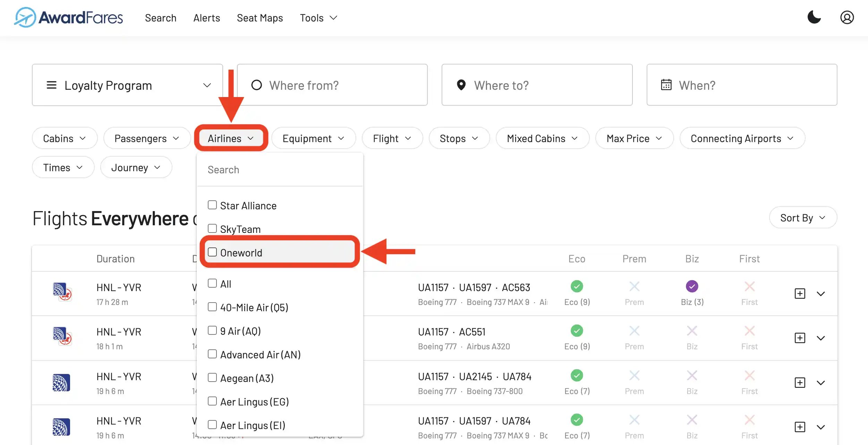Screen dimensions: 868x445
Task: Open the Cabins filter dropdown
Action: [x=65, y=138]
